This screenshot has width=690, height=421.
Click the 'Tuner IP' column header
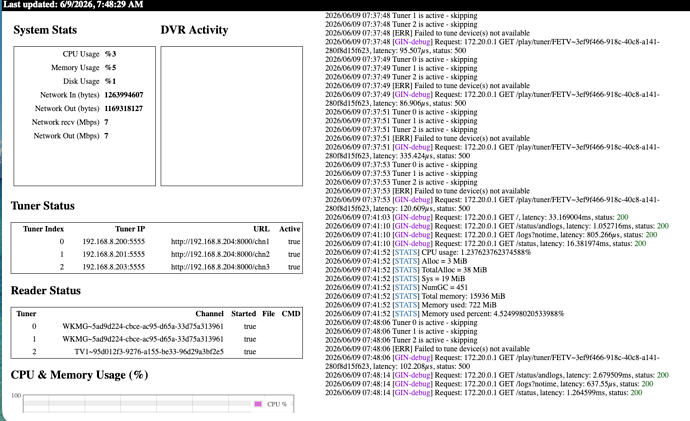tap(130, 229)
